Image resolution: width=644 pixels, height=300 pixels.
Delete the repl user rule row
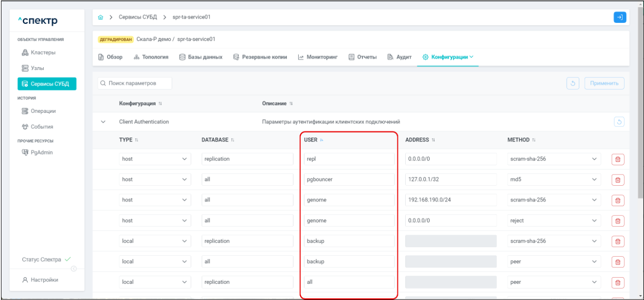click(x=618, y=159)
